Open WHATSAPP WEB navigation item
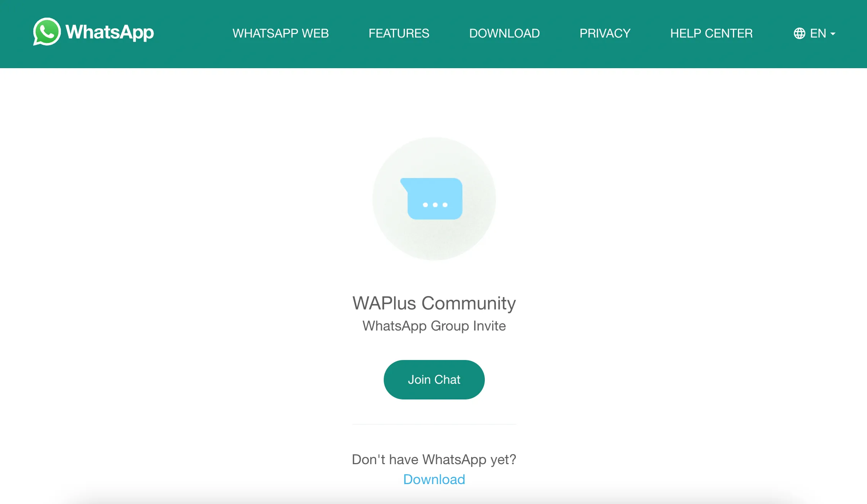 (x=281, y=33)
